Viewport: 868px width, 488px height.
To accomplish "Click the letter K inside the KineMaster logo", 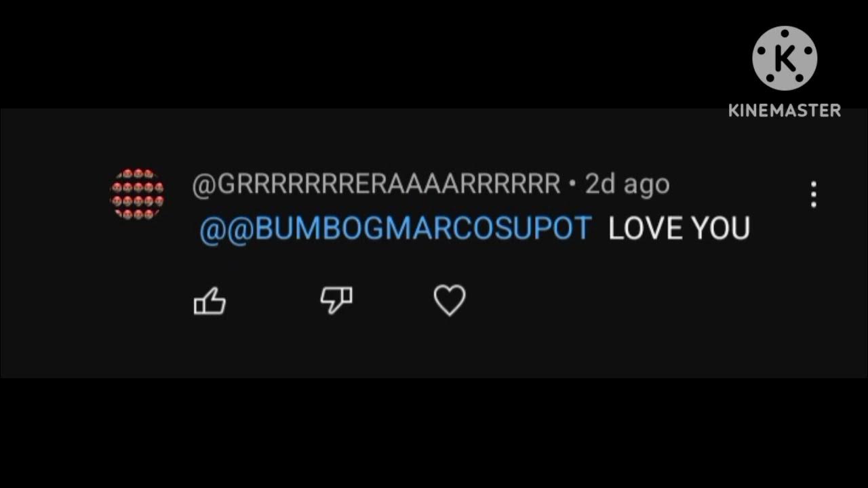I will 785,60.
